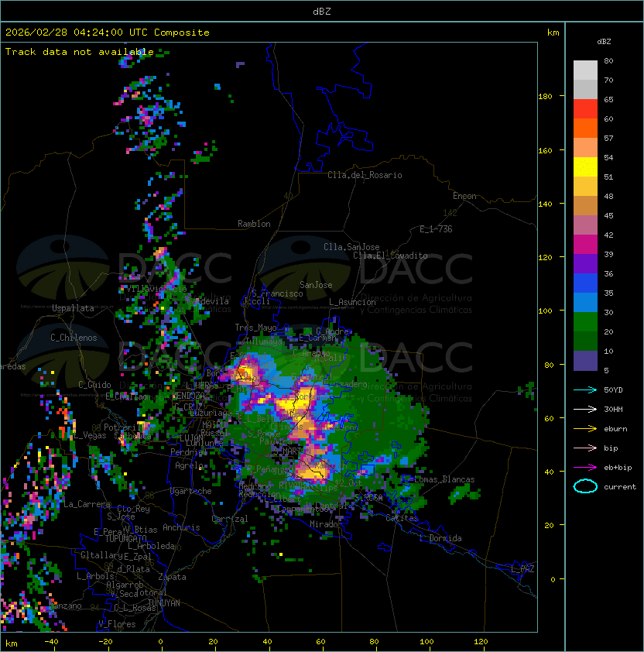This screenshot has width=644, height=652.
Task: Click the 'Lomas_Blancas' map label
Action: [444, 479]
